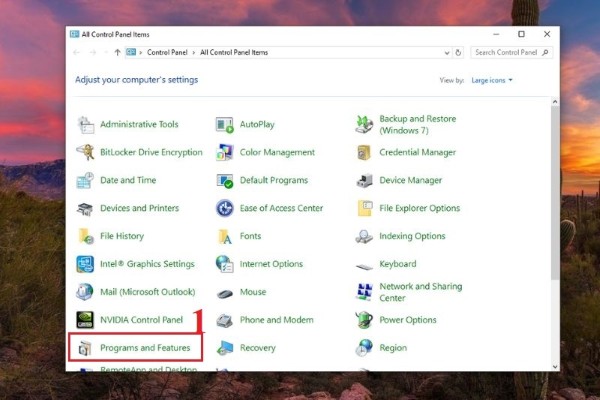Screen dimensions: 600x400
Task: Open Mail (Microsoft Outlook) icon
Action: 85,292
